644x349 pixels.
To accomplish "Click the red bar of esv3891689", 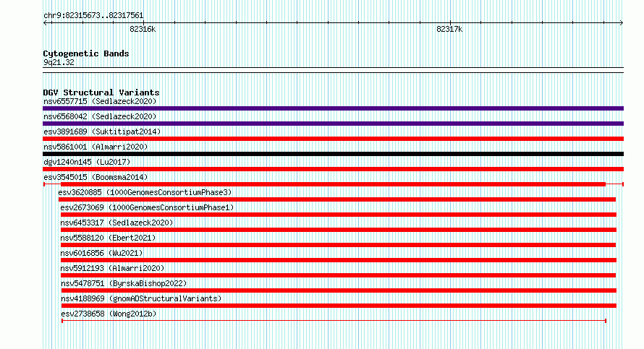I will (x=333, y=139).
